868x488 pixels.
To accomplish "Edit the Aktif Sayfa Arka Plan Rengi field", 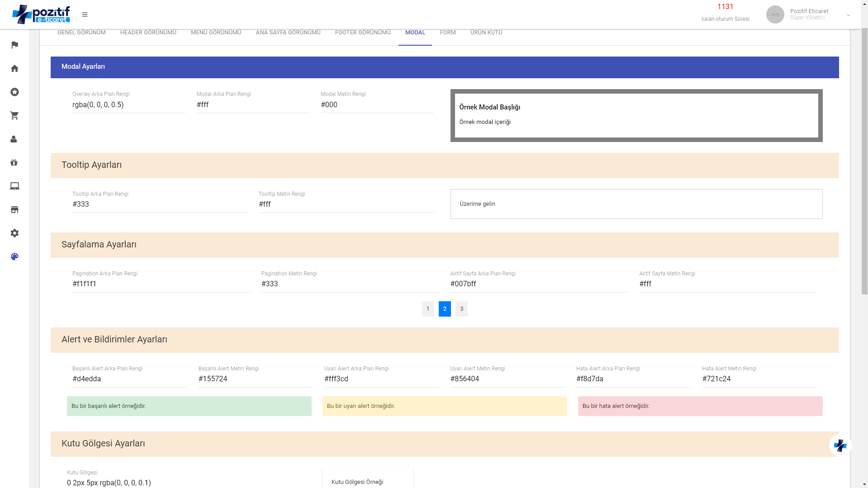I will pyautogui.click(x=539, y=284).
